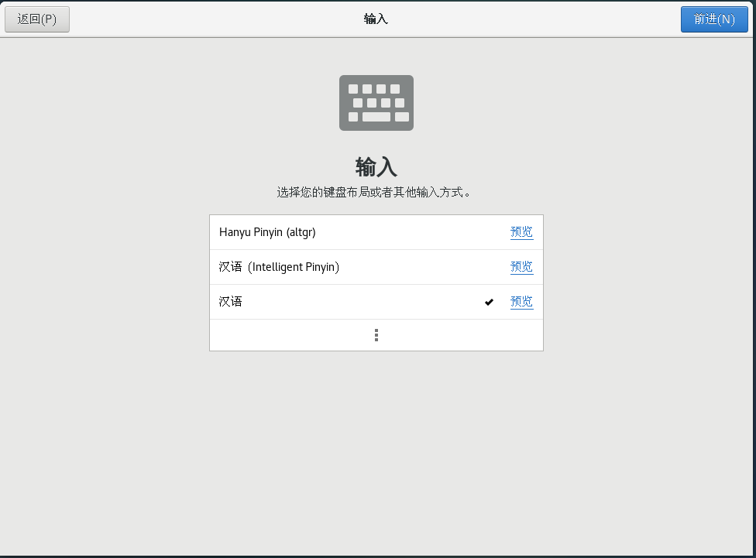The width and height of the screenshot is (756, 558).
Task: Go back with the 返回(P) button
Action: point(37,19)
